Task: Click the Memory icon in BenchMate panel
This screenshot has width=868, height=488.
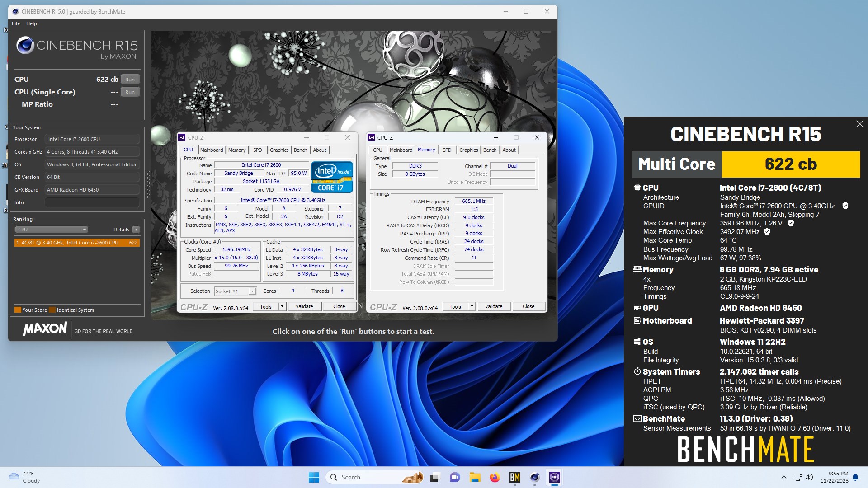Action: [x=637, y=269]
